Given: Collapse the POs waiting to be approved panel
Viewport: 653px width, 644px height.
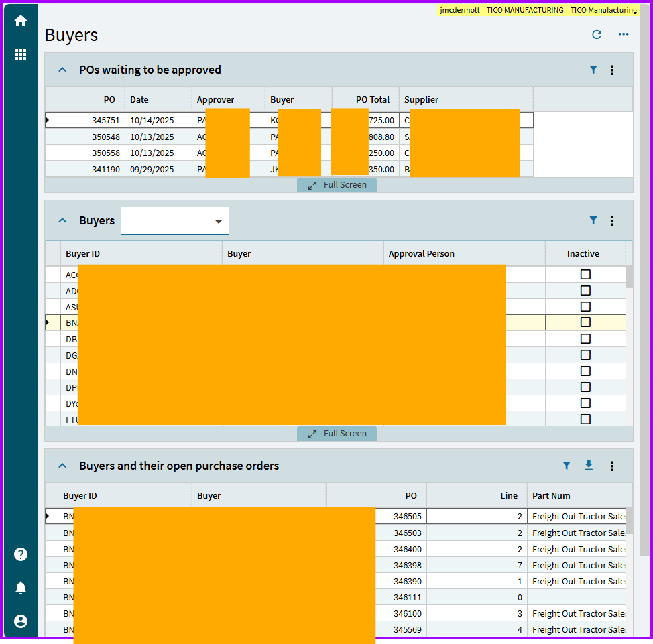Looking at the screenshot, I should pos(62,70).
